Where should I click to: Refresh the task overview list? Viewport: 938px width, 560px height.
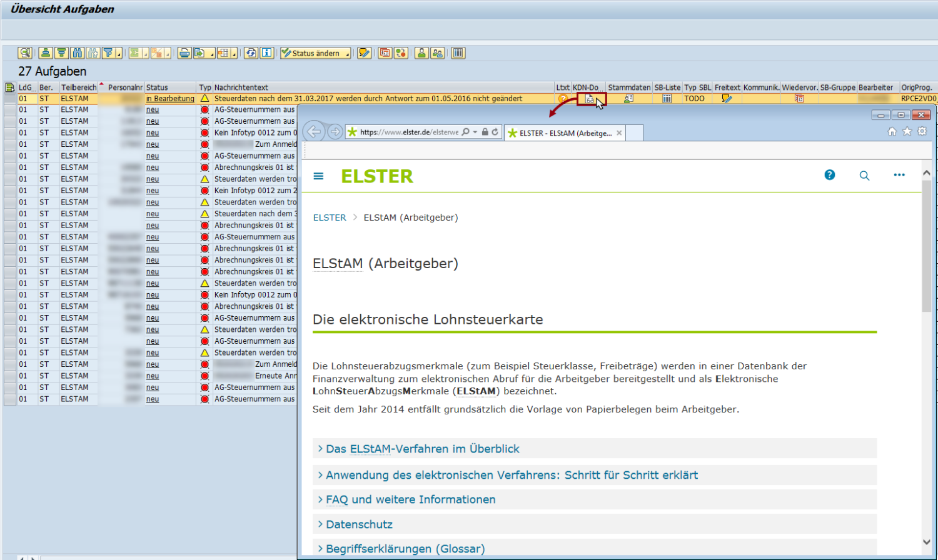click(x=251, y=53)
